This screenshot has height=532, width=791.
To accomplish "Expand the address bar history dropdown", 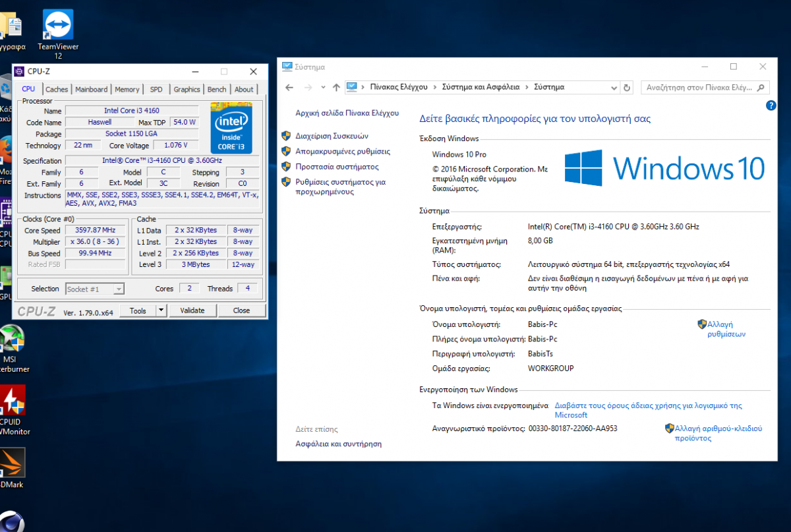I will 614,87.
